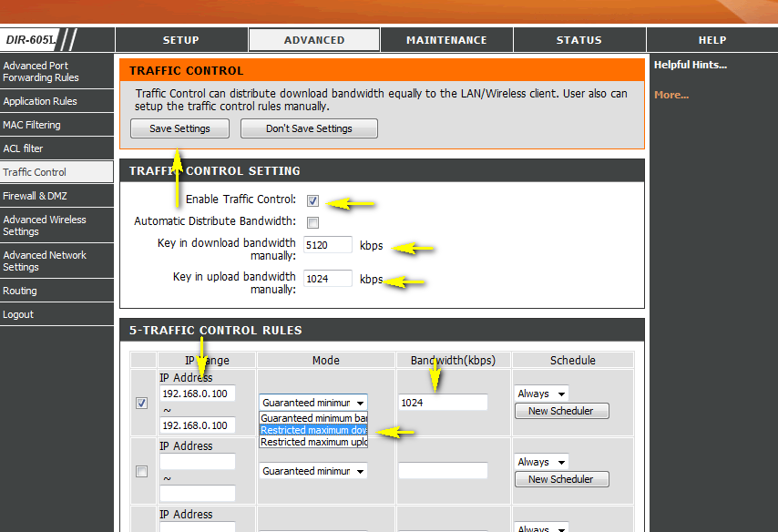Enable Automatic Distribute Bandwidth checkbox
The image size is (778, 532).
point(312,222)
